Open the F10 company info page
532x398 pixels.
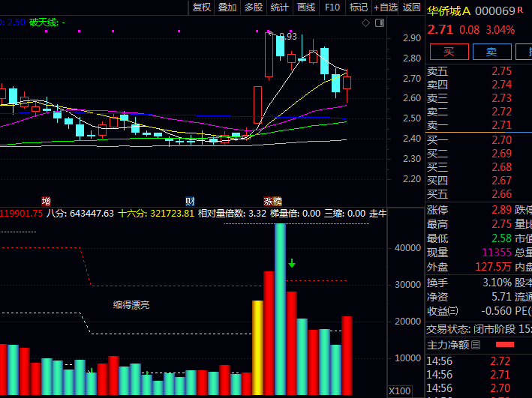[x=332, y=7]
